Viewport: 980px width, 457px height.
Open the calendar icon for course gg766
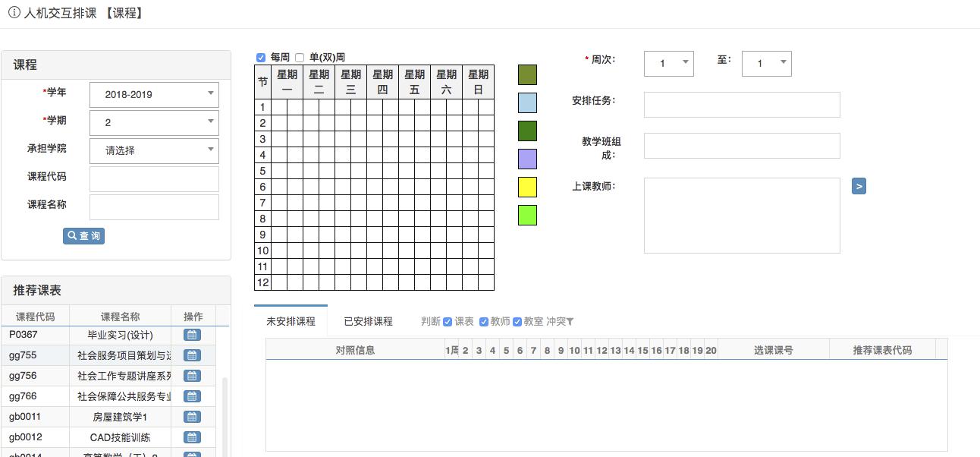(x=193, y=396)
